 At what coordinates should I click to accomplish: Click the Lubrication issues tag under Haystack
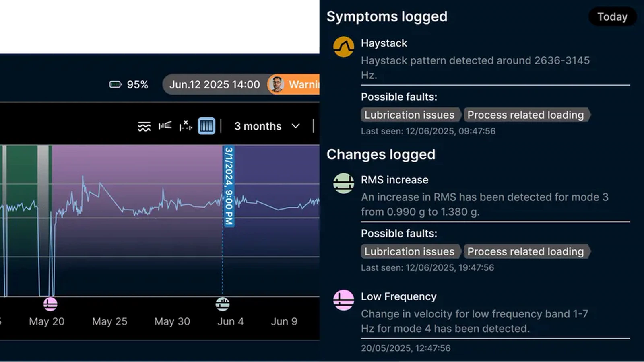point(410,115)
